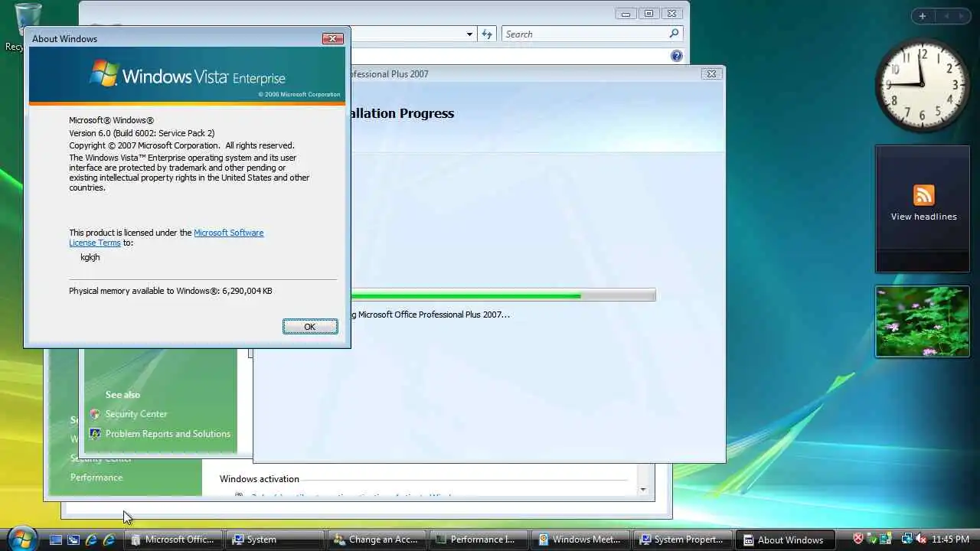Open the Start menu orb

[x=21, y=538]
